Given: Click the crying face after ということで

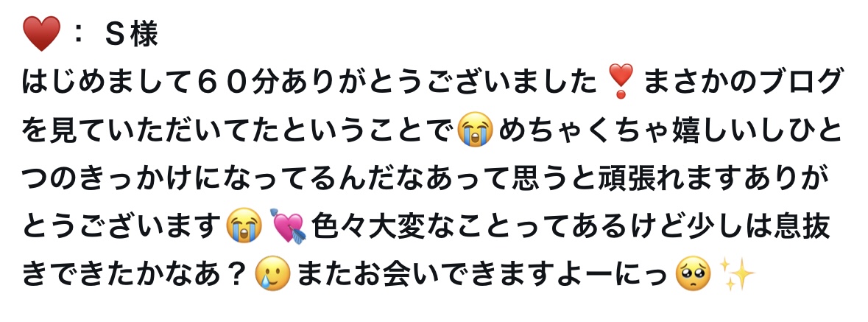Looking at the screenshot, I should [x=476, y=129].
